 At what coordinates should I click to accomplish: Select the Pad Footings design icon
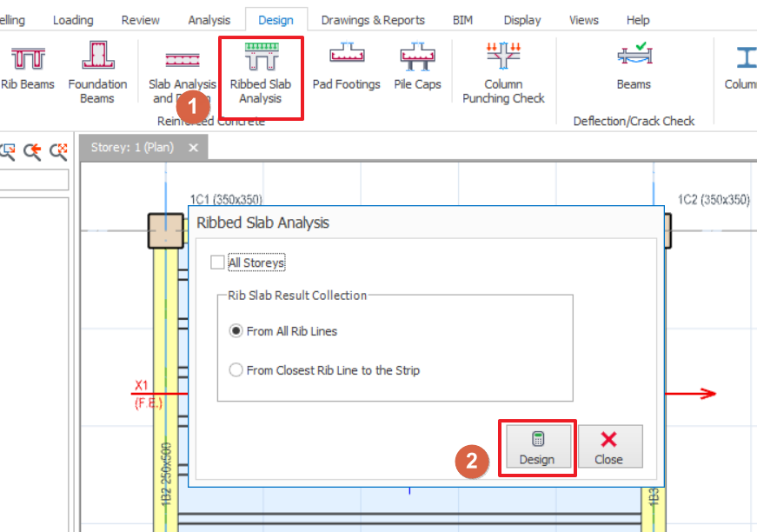tap(346, 68)
